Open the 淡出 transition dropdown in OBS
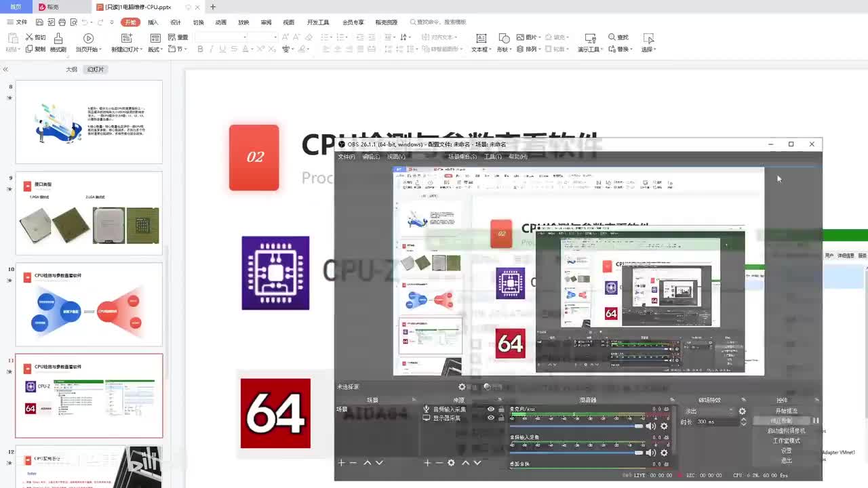 tap(709, 411)
